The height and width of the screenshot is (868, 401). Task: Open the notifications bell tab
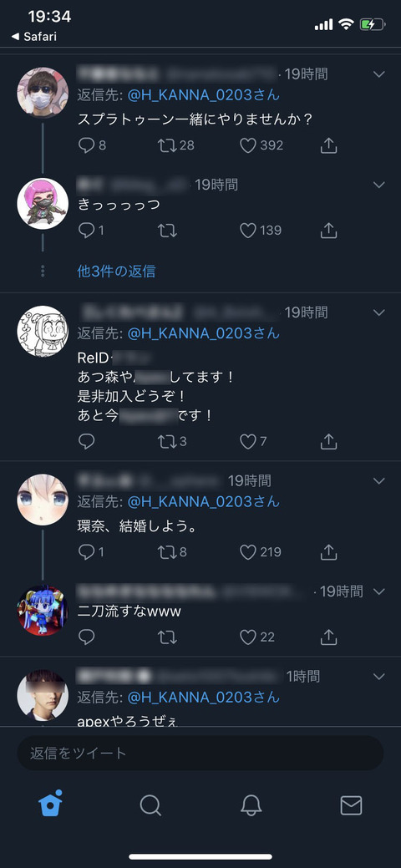click(x=251, y=805)
